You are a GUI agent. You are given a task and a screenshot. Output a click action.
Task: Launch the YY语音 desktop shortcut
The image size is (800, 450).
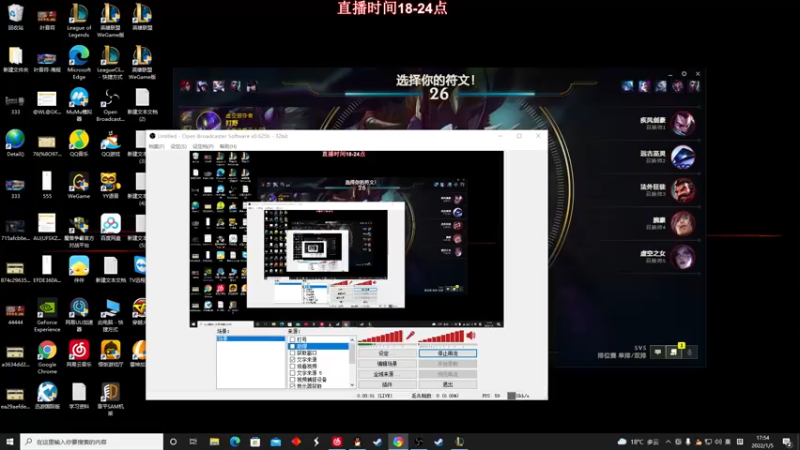110,186
